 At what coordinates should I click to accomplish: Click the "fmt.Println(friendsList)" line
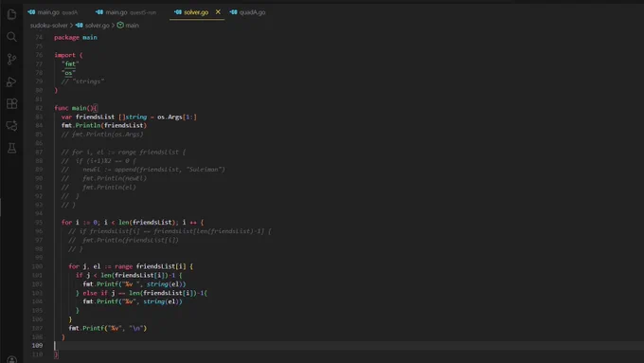104,126
